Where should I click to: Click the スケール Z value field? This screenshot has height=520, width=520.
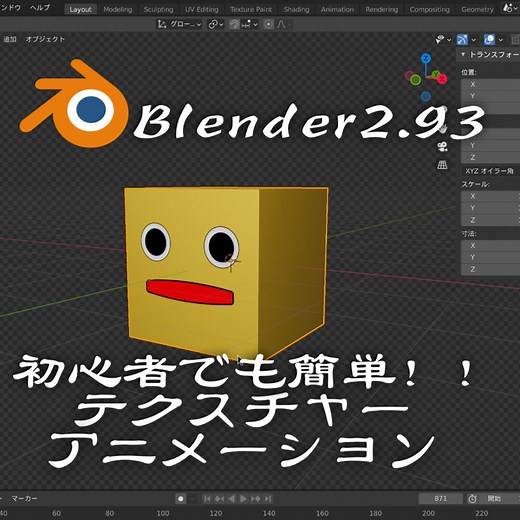coord(490,220)
